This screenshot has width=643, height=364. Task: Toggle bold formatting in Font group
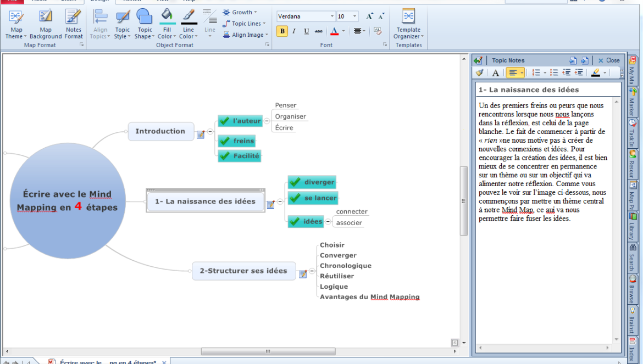(282, 31)
